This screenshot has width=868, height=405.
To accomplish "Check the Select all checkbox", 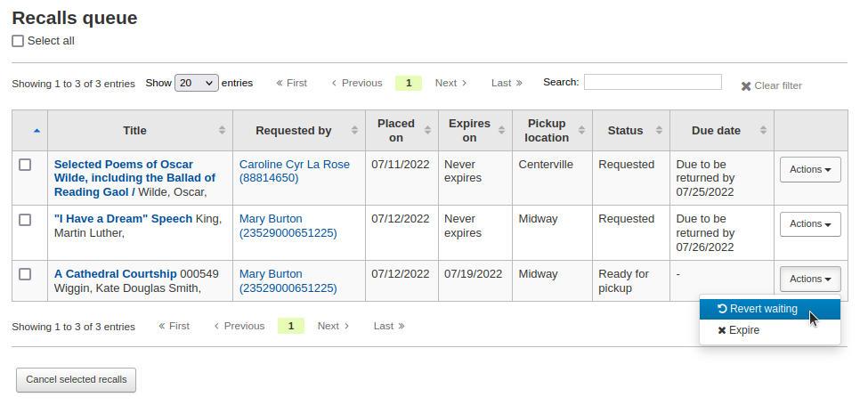I will coord(18,41).
